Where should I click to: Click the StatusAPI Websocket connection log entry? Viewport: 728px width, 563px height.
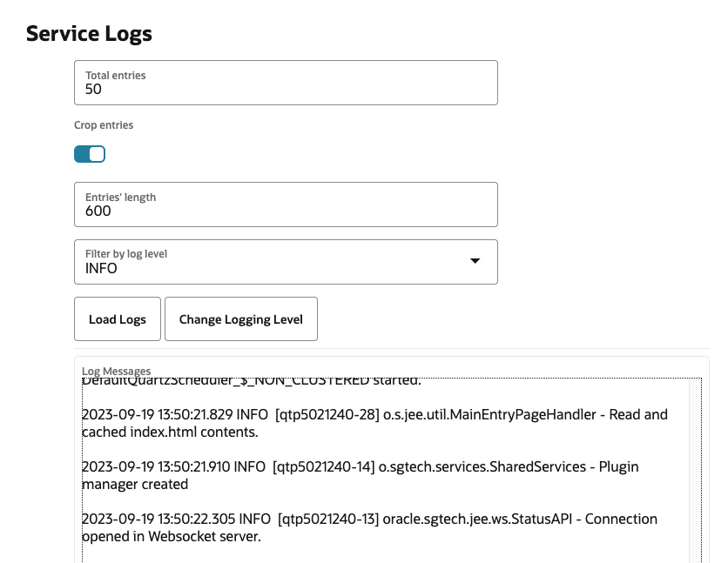point(369,527)
